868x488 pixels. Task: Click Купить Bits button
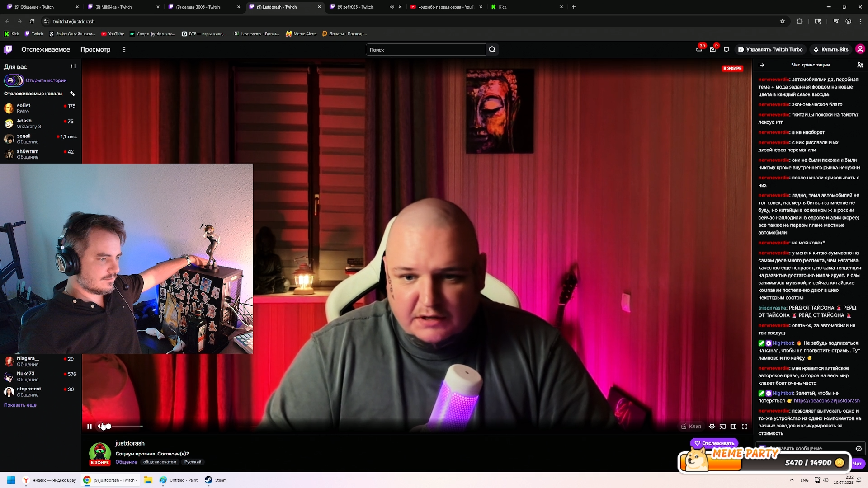(830, 50)
